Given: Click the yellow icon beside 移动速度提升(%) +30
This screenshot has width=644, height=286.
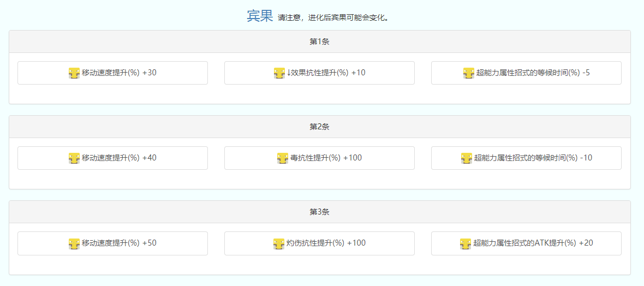Looking at the screenshot, I should pyautogui.click(x=74, y=73).
